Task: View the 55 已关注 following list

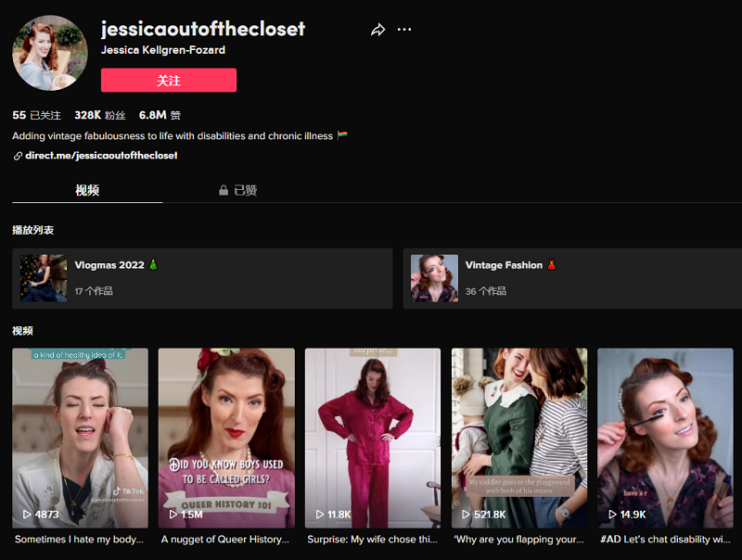Action: 36,115
